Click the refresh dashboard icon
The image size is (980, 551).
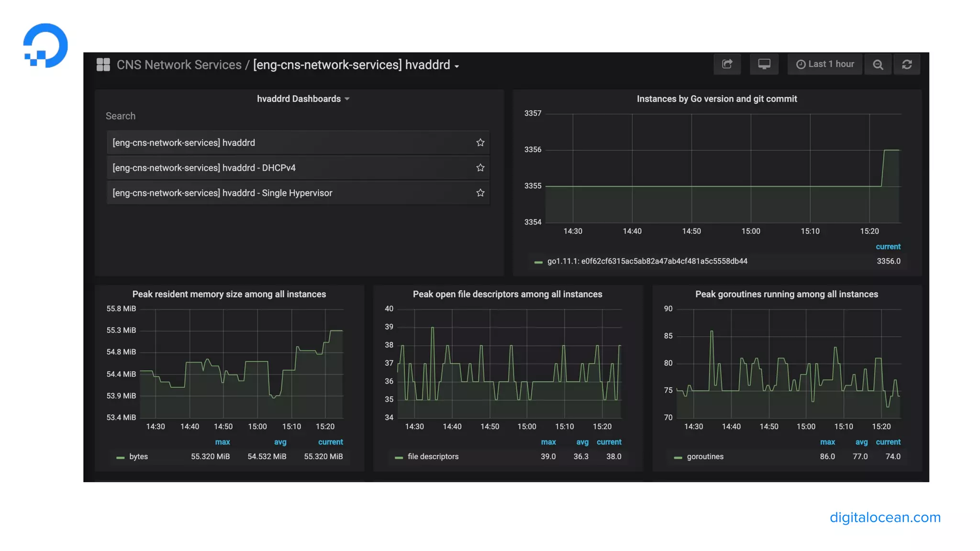click(906, 64)
